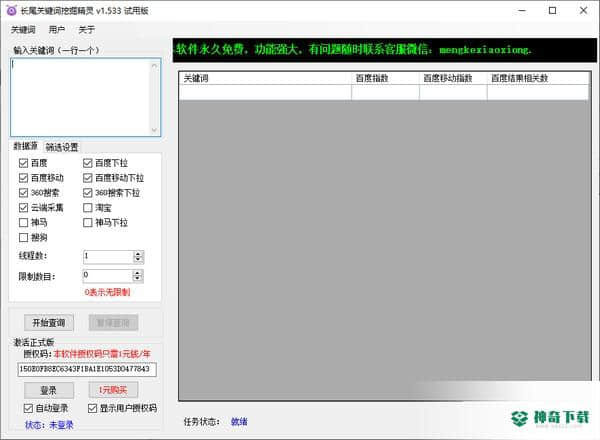Maximize the application window
This screenshot has height=440, width=600.
pos(553,11)
